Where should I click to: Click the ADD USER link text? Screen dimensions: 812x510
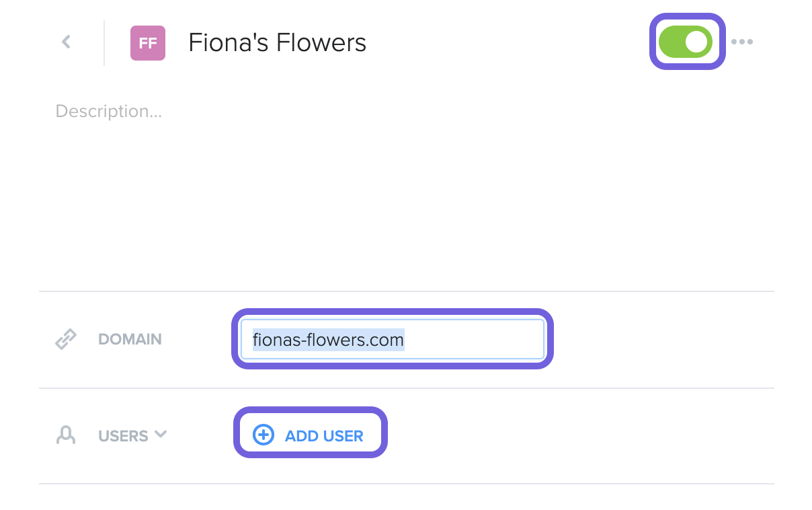point(324,436)
